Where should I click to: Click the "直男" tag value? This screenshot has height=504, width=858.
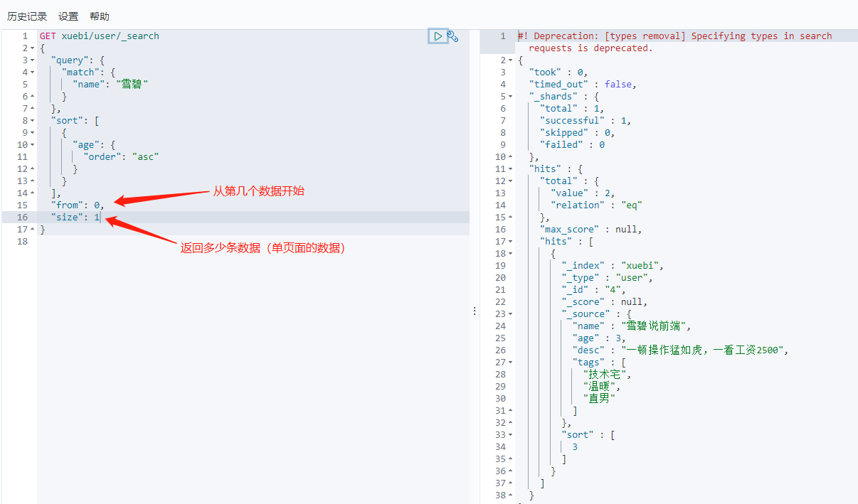[x=599, y=399]
